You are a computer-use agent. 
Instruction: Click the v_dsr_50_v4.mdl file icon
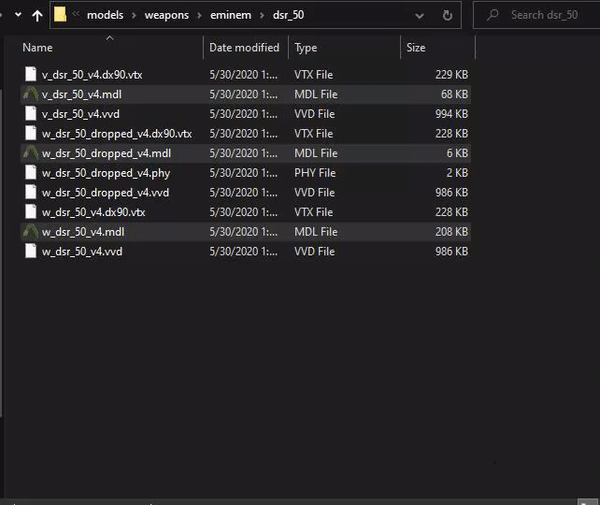click(x=30, y=94)
